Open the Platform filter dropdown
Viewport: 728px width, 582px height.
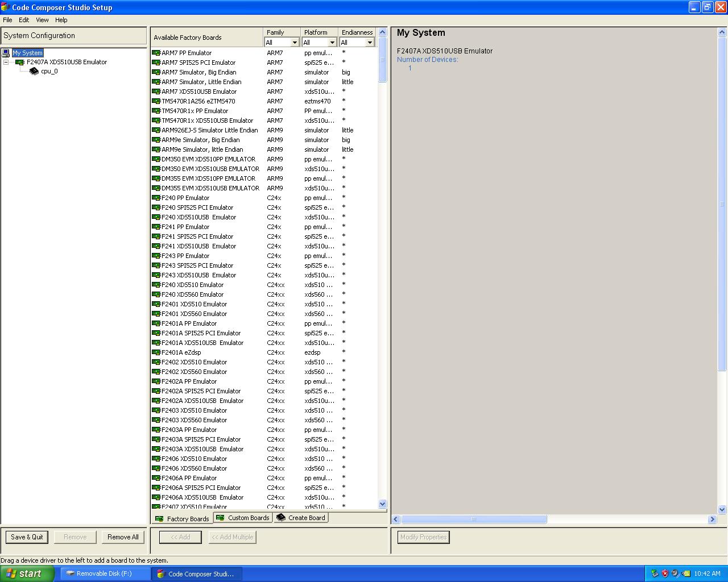(x=332, y=43)
